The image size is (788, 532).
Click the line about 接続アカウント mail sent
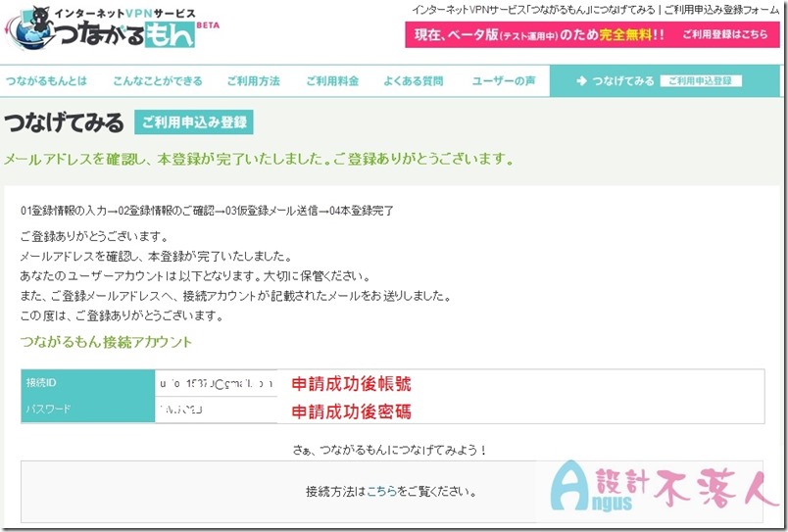pyautogui.click(x=235, y=296)
